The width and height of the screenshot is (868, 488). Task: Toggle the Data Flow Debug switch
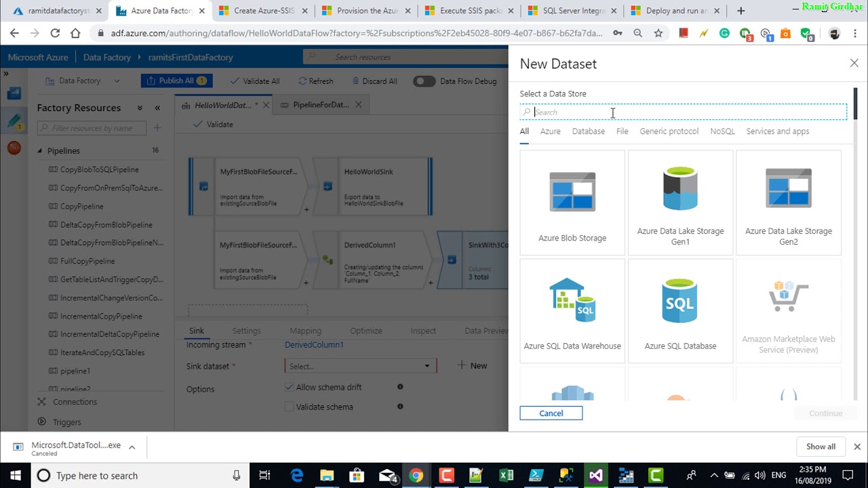[425, 81]
